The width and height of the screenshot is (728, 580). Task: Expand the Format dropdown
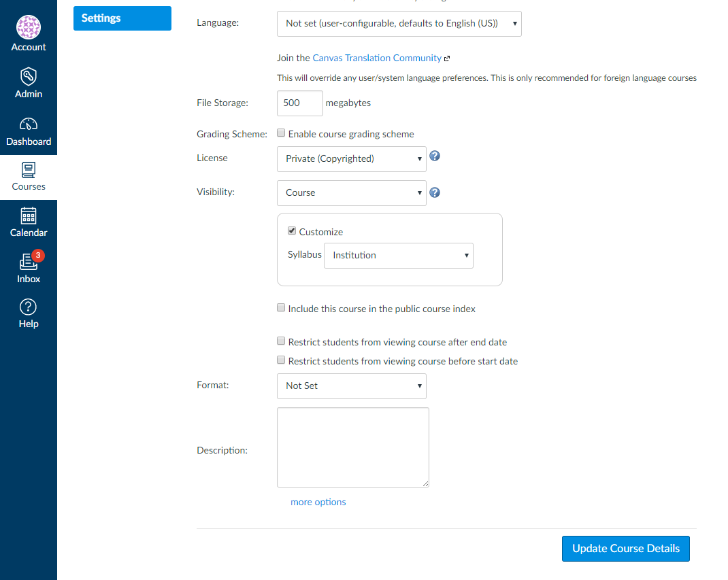point(351,386)
